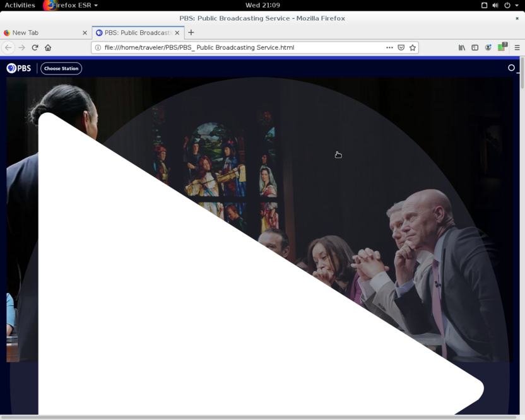
Task: Close the Firefox window
Action: tap(517, 18)
